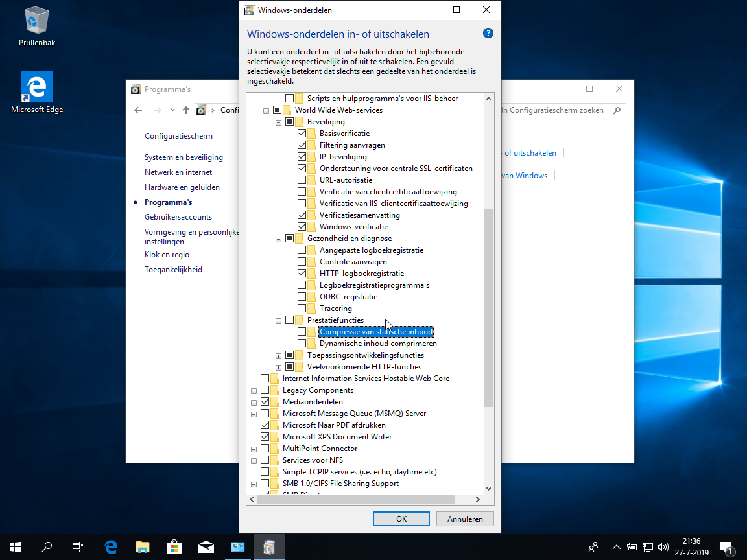Image resolution: width=747 pixels, height=560 pixels.
Task: Click the vertical scrollbar thumb in features list
Action: click(x=488, y=307)
